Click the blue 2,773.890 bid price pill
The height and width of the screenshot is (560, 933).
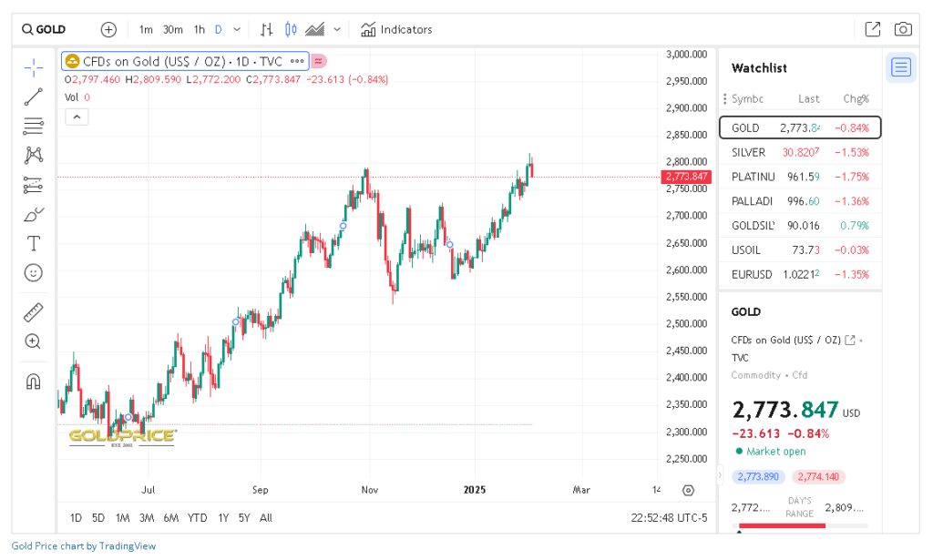tap(758, 477)
